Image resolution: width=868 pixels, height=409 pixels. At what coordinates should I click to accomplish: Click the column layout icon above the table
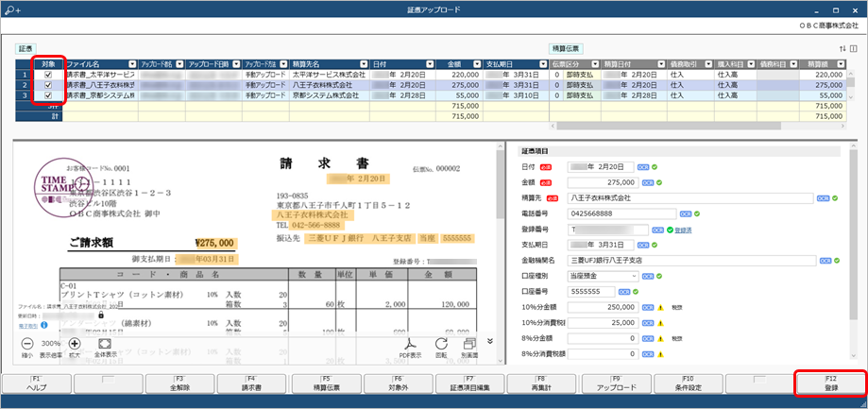pyautogui.click(x=853, y=49)
